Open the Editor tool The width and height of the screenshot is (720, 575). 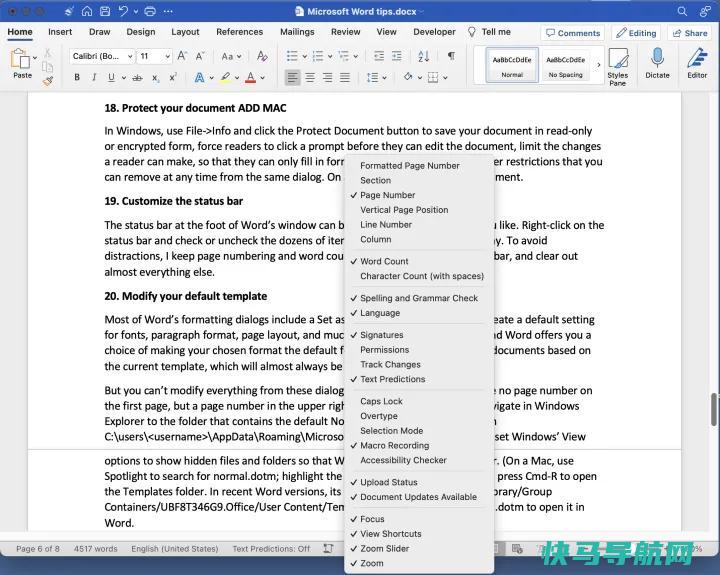click(x=697, y=63)
